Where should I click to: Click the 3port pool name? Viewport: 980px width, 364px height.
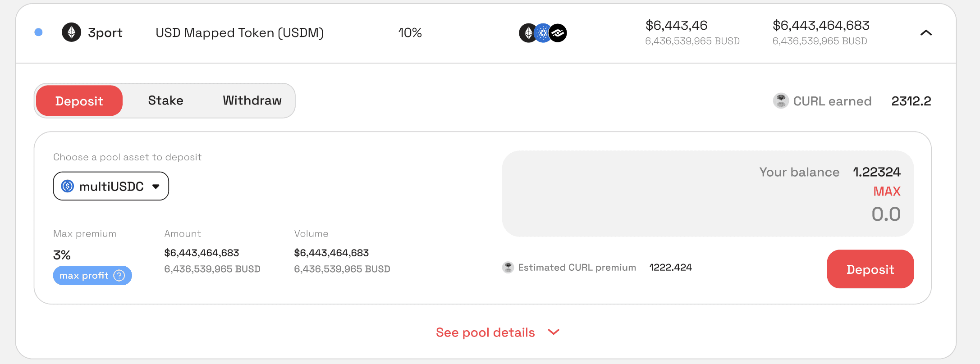coord(105,33)
